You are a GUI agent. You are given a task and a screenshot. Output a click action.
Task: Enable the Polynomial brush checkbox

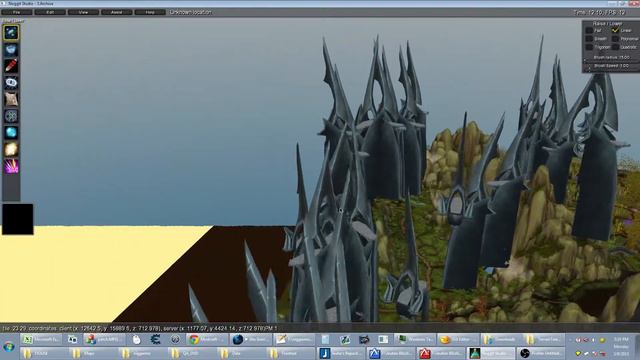(x=615, y=39)
